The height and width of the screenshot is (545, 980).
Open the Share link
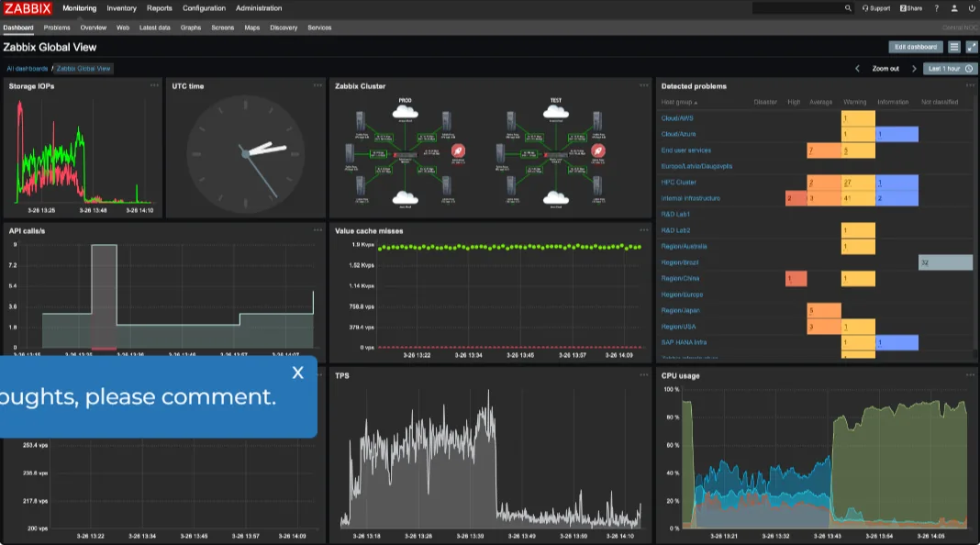(x=911, y=8)
